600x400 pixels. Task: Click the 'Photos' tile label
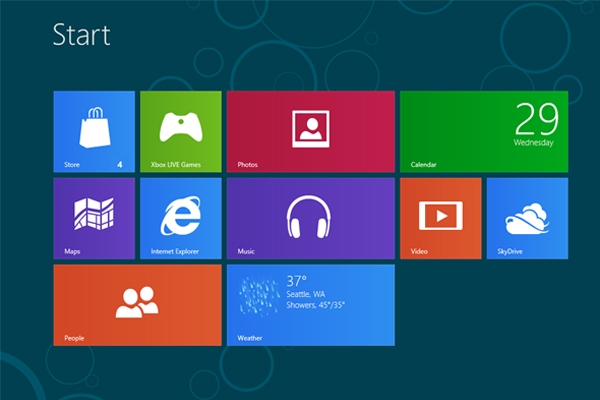coord(248,165)
